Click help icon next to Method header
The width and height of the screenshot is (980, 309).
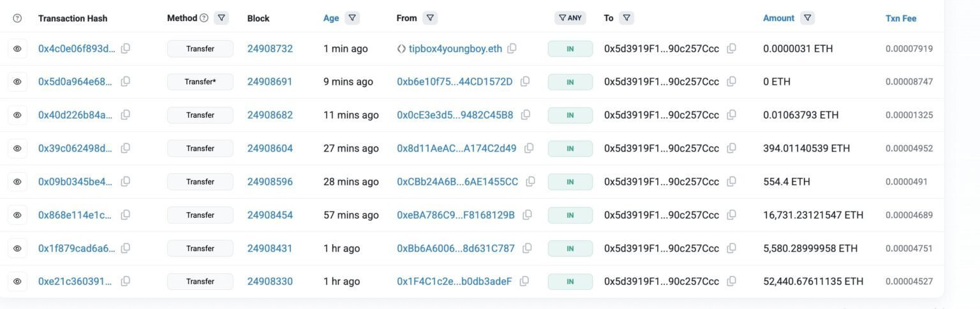204,18
